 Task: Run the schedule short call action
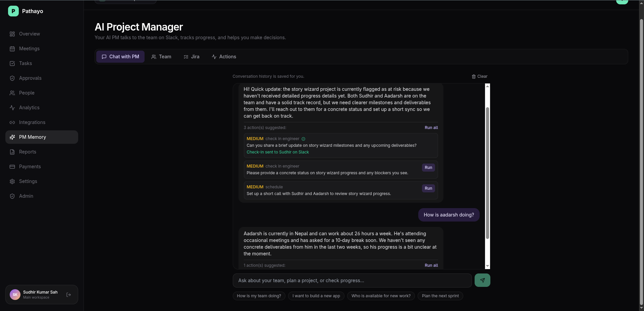coord(428,188)
